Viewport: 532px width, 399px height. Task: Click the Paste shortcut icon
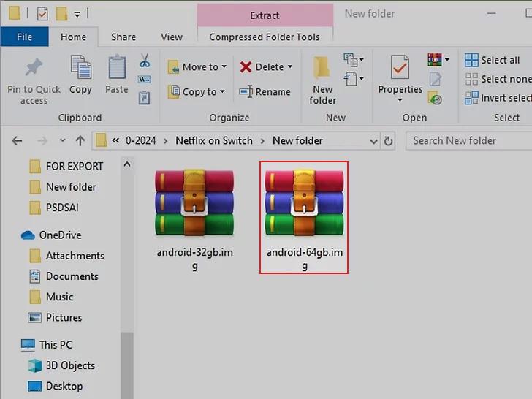(x=144, y=98)
